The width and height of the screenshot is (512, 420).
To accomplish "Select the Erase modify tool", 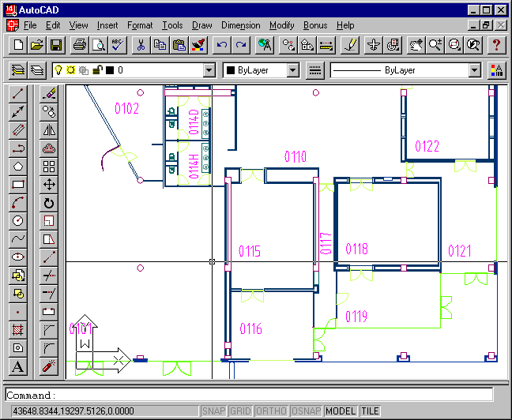I will pyautogui.click(x=49, y=94).
